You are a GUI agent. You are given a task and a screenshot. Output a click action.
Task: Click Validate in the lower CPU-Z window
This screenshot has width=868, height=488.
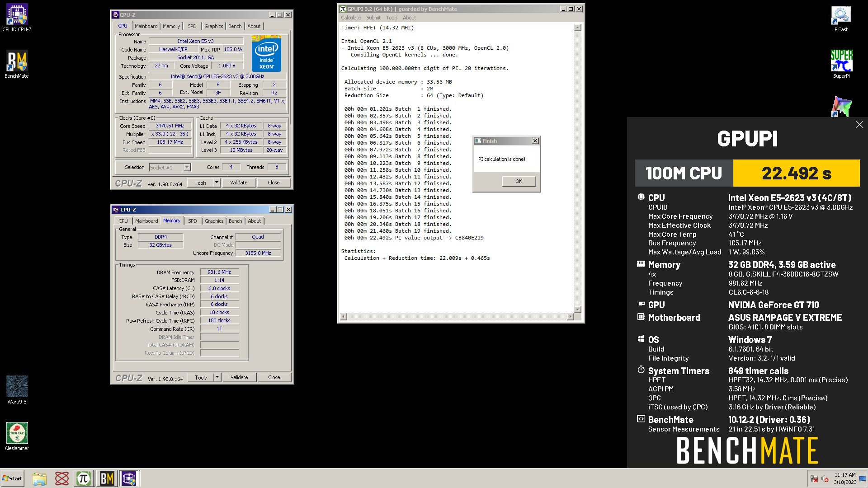coord(239,377)
